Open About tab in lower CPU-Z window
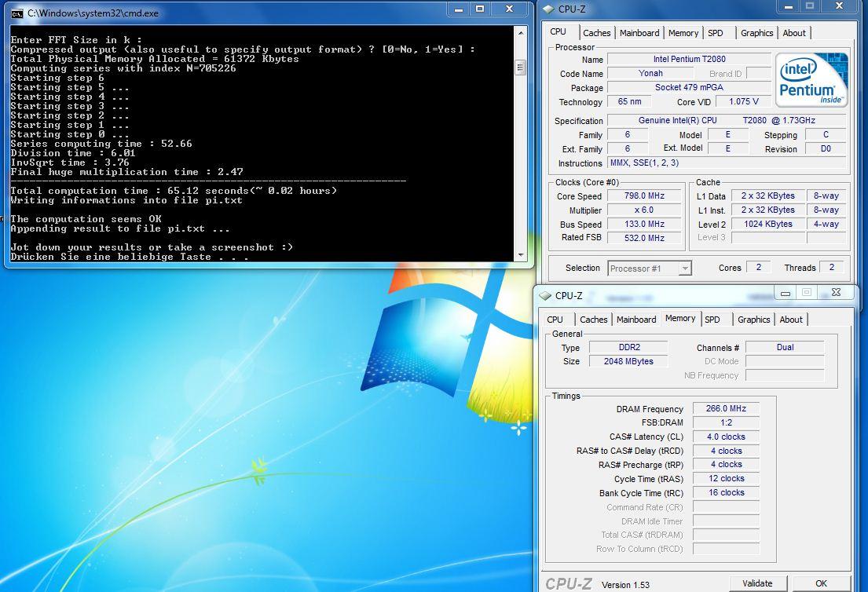 (790, 320)
